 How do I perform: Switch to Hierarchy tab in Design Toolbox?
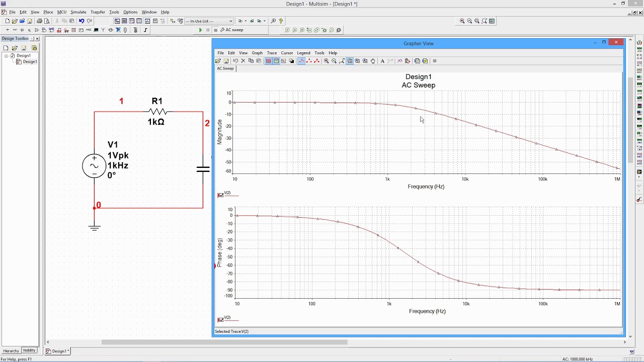tap(11, 350)
